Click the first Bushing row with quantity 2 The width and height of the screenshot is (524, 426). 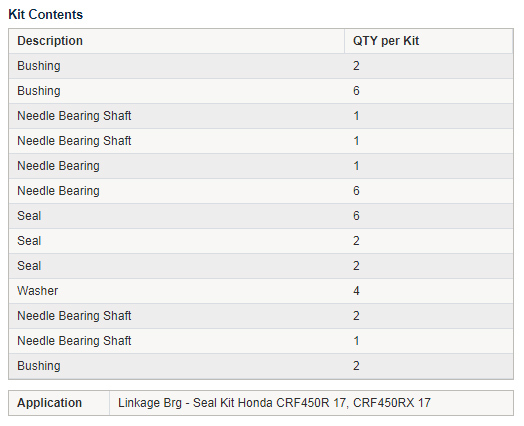[261, 66]
